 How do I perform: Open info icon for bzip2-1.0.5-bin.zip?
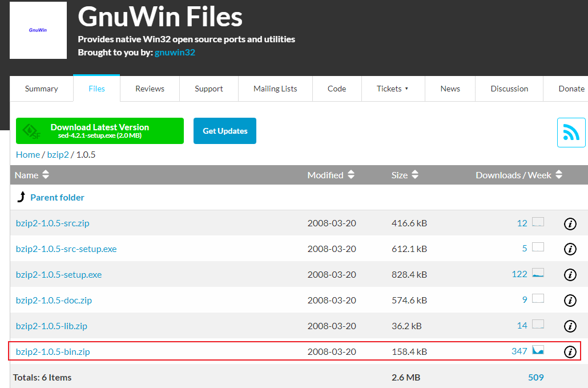pos(570,352)
